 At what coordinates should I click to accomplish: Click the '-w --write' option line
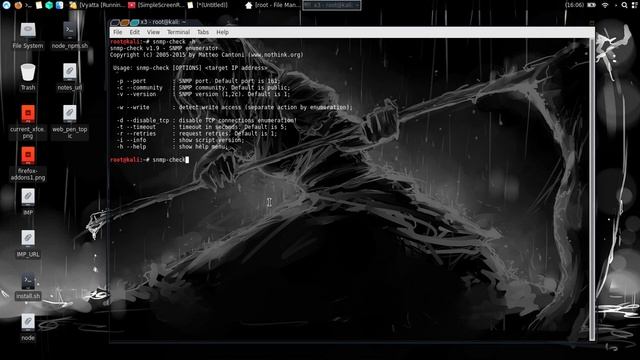tap(234, 107)
